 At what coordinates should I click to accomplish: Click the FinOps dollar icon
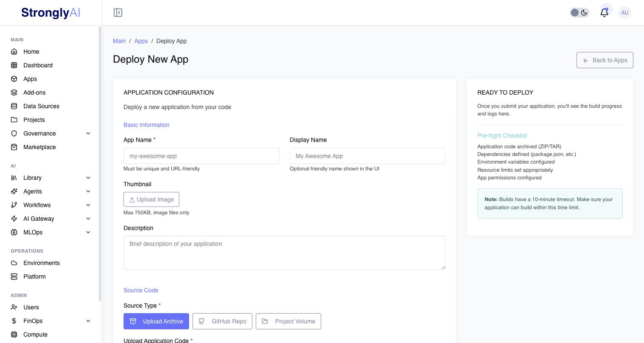point(14,321)
